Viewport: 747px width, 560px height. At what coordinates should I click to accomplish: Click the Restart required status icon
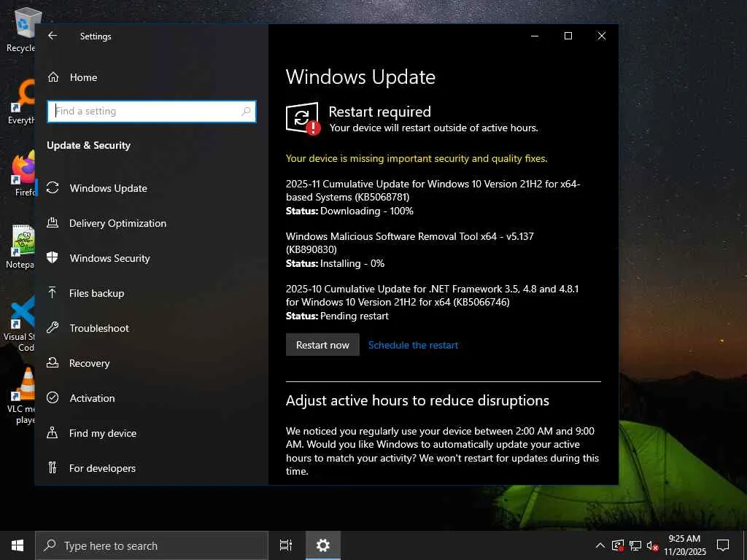click(x=303, y=119)
